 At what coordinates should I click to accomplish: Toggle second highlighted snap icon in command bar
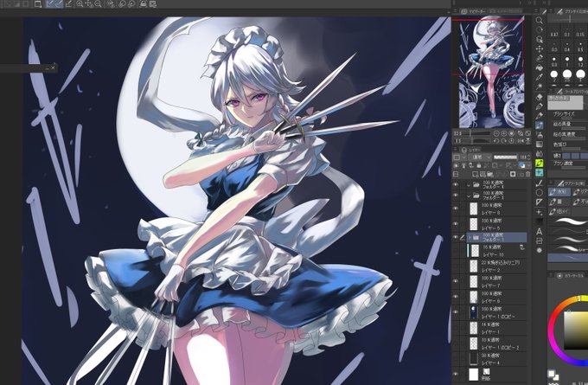60,3
